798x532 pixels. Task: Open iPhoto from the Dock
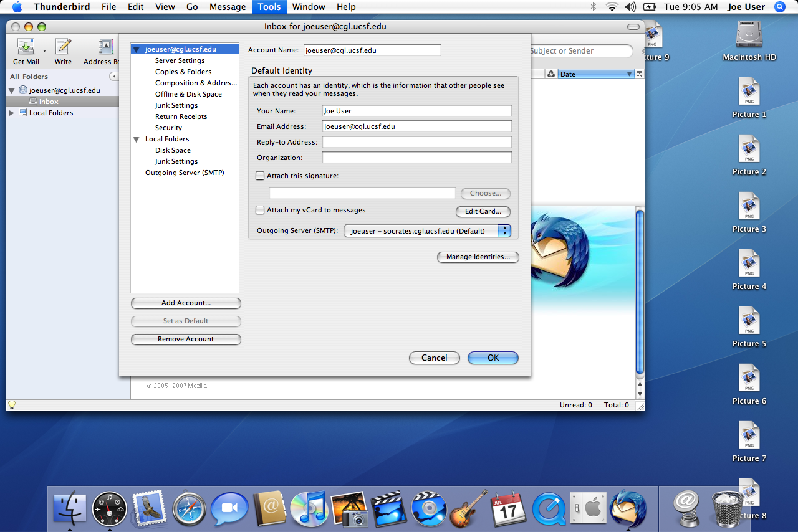point(349,509)
